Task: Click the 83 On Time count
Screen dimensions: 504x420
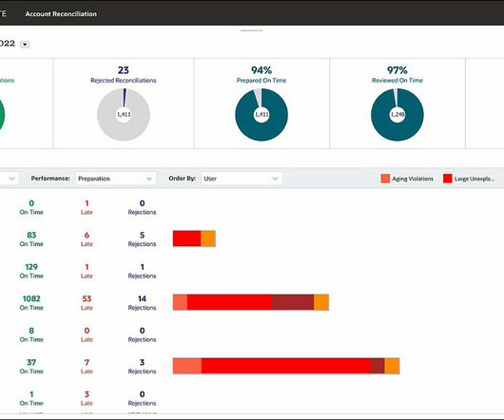Action: click(x=31, y=235)
